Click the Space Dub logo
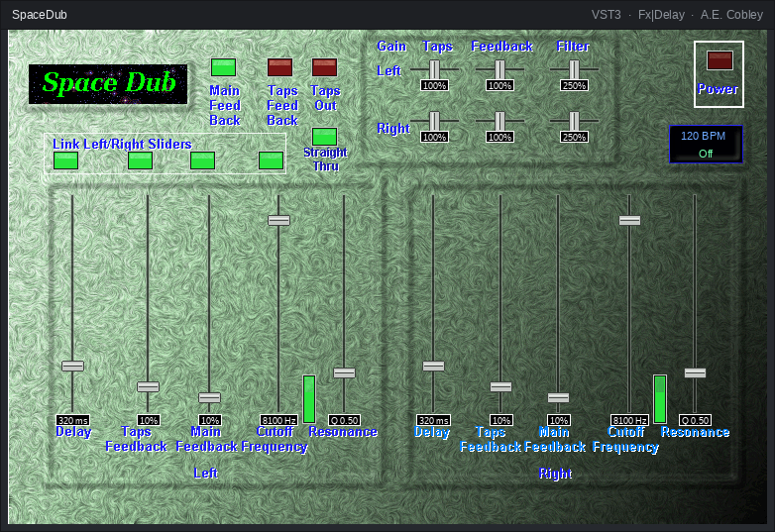The height and width of the screenshot is (532, 775). (x=108, y=84)
